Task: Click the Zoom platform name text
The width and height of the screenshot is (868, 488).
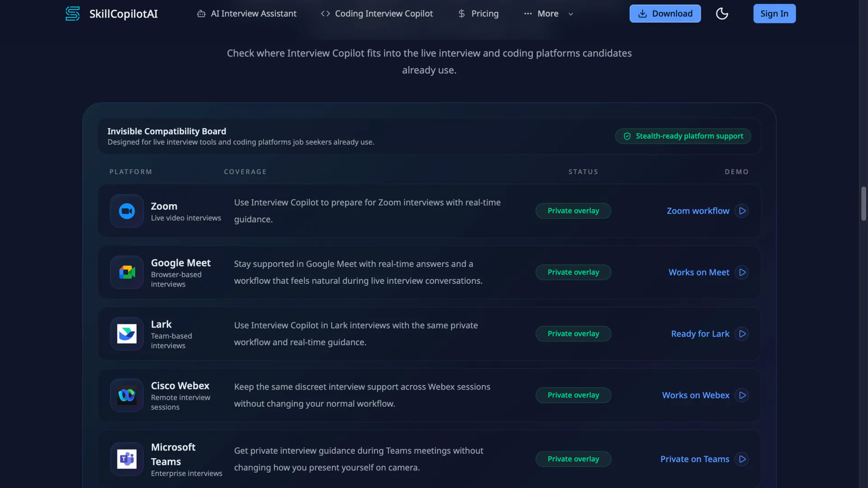Action: coord(164,206)
